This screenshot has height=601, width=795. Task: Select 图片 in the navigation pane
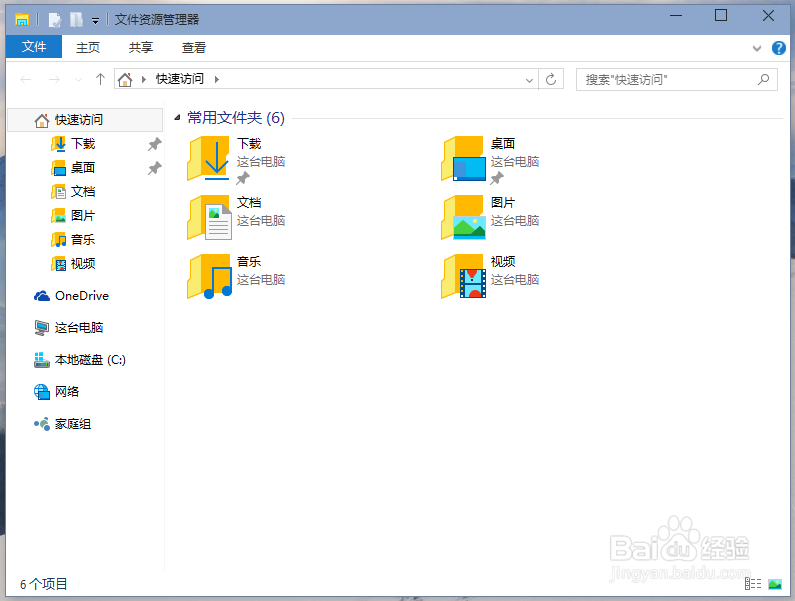[x=83, y=216]
